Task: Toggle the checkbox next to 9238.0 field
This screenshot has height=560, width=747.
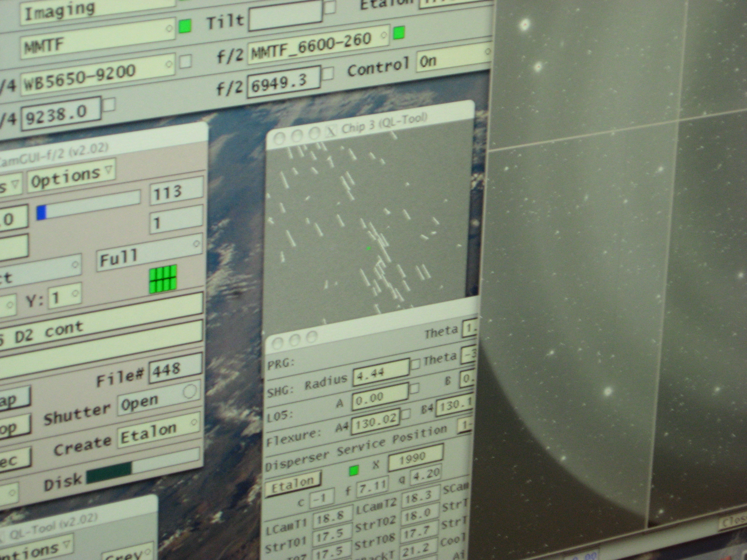Action: (109, 105)
